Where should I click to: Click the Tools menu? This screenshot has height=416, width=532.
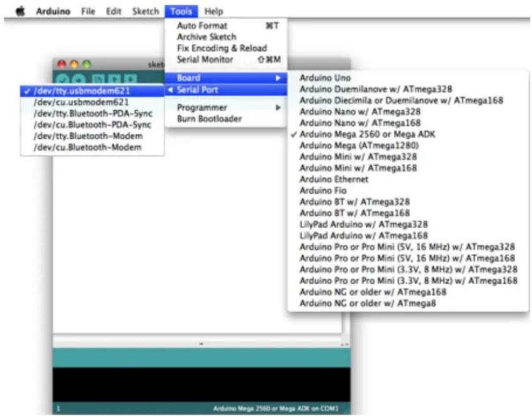coord(181,11)
